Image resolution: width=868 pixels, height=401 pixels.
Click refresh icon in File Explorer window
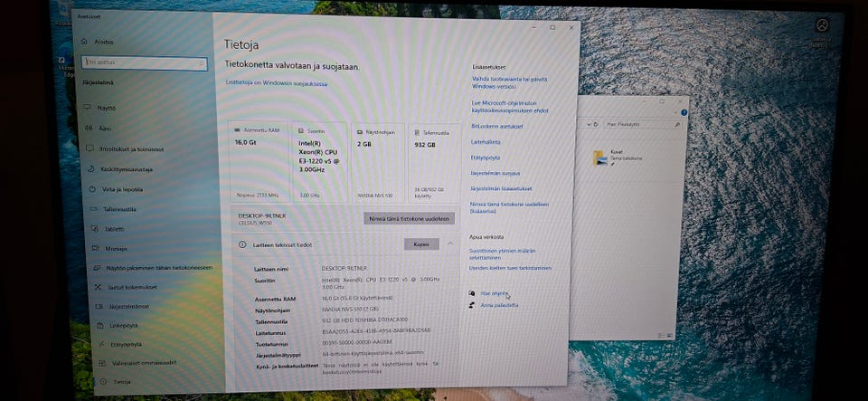[596, 125]
